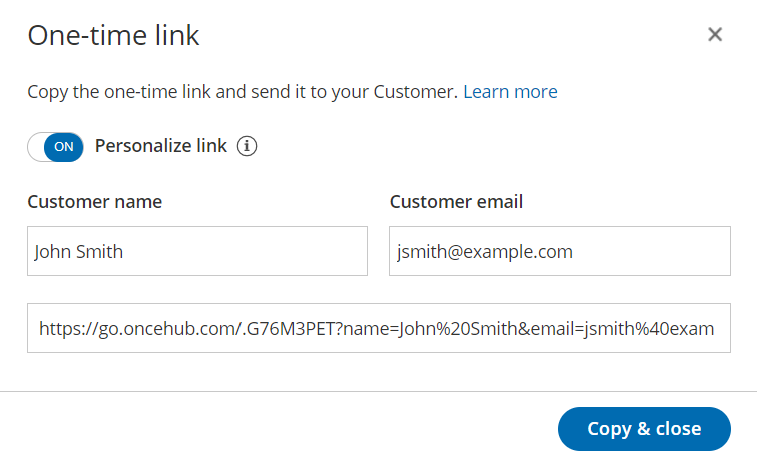This screenshot has width=757, height=464.
Task: Click the copy one-time link instruction text
Action: (242, 92)
